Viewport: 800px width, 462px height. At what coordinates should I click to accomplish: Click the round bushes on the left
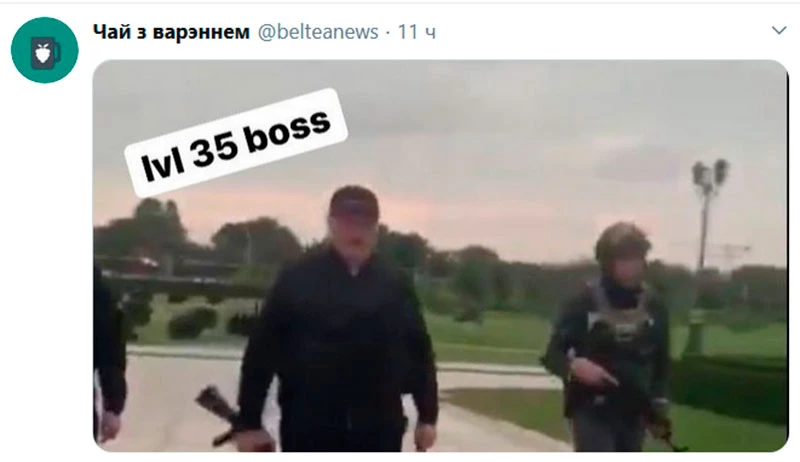(x=193, y=322)
